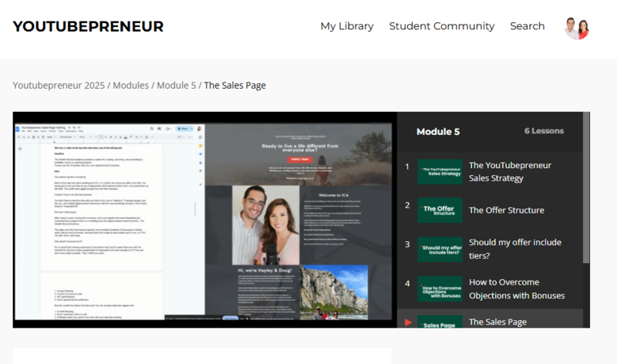The width and height of the screenshot is (617, 364).
Task: Click the red button in video's sales page preview
Action: click(x=300, y=160)
